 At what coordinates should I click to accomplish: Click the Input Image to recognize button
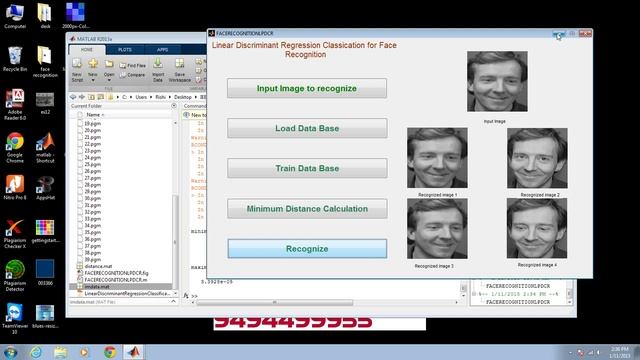coord(307,88)
